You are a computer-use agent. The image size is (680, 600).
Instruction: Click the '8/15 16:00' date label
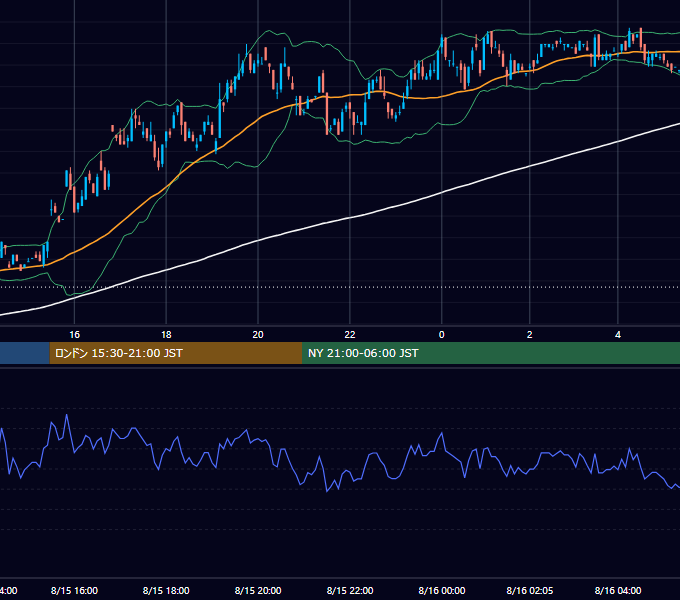tap(74, 590)
